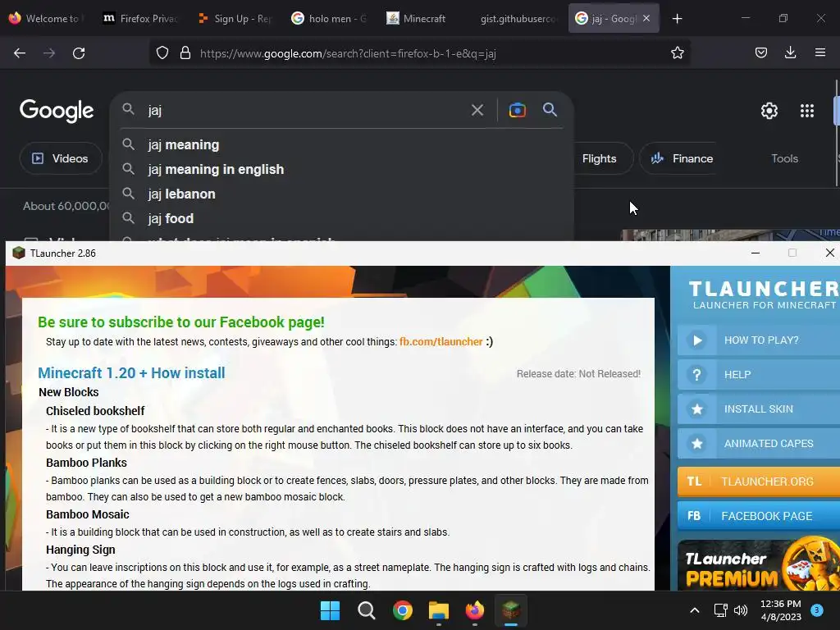Click the Install Skin star icon
The height and width of the screenshot is (630, 840).
pyautogui.click(x=697, y=409)
